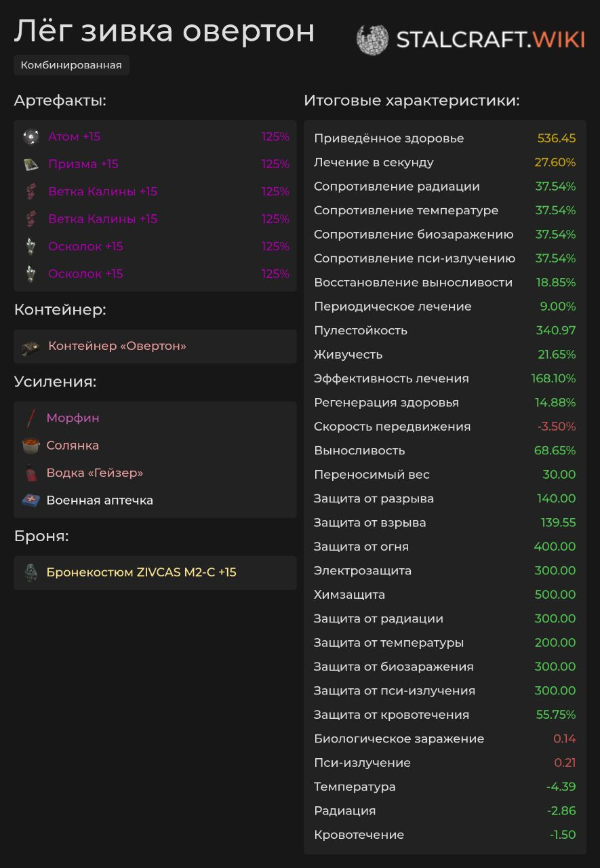This screenshot has width=600, height=868.
Task: Click the Контейнер «Овертон» text link
Action: 117,346
